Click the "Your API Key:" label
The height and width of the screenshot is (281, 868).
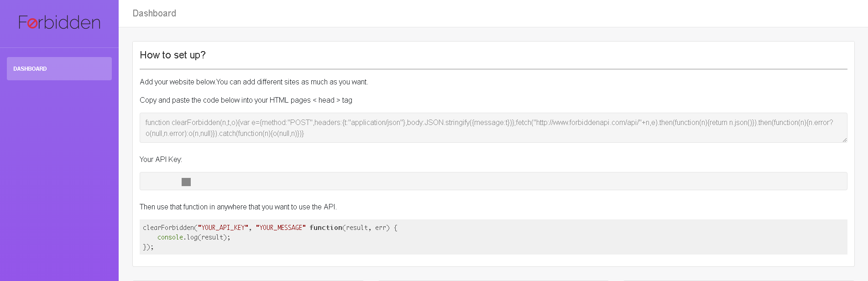pos(161,159)
